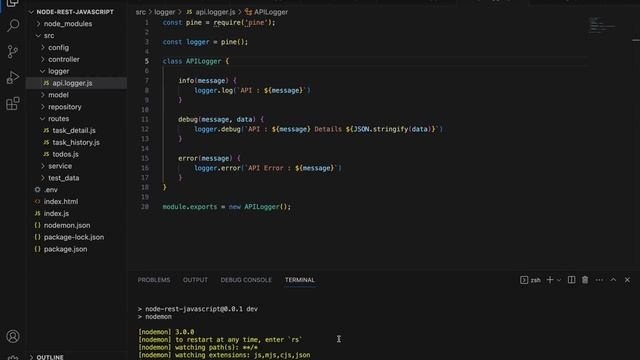Select the TERMINAL tab
The width and height of the screenshot is (640, 360).
coord(300,280)
